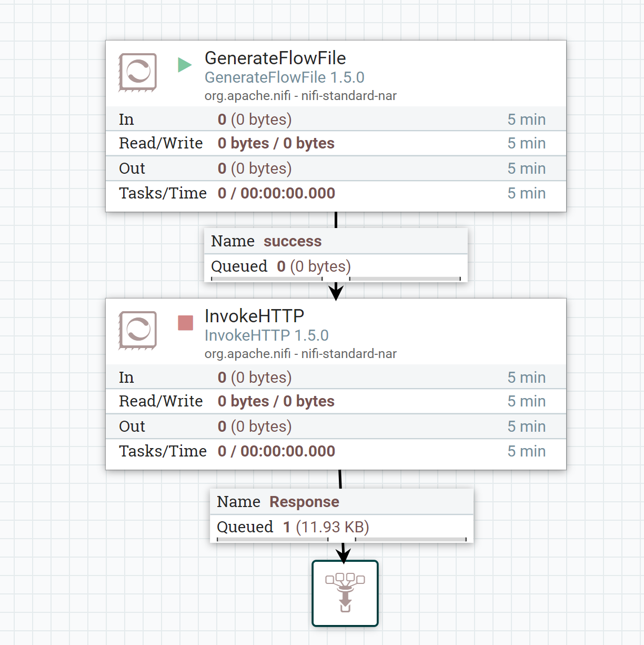This screenshot has height=645, width=644.
Task: Select the GenerateFlowFile title text
Action: 275,58
